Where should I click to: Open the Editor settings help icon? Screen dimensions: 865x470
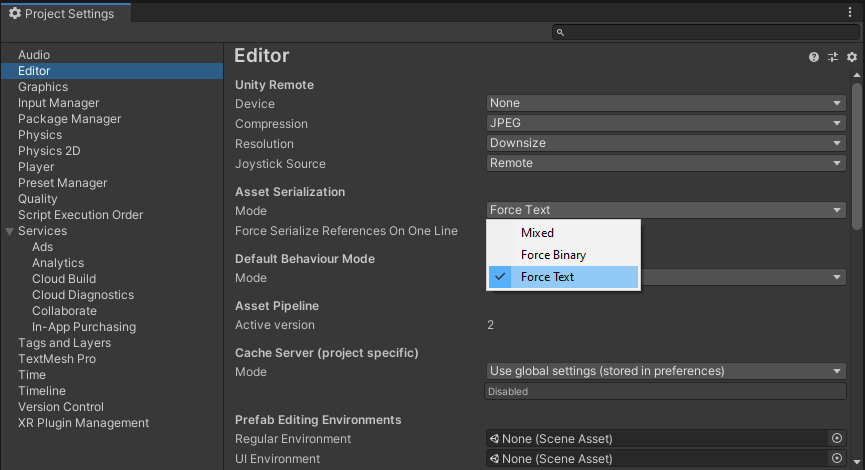[x=814, y=58]
